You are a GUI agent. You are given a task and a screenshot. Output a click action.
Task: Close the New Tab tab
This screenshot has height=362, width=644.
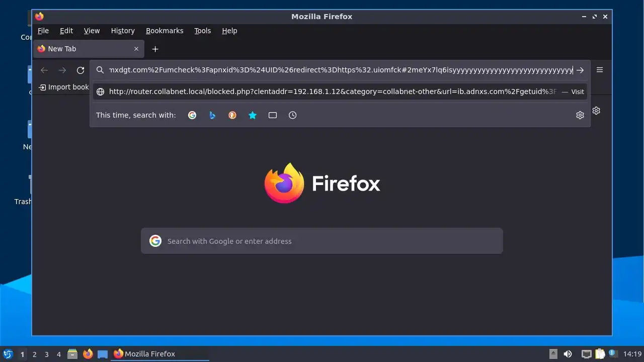[136, 49]
